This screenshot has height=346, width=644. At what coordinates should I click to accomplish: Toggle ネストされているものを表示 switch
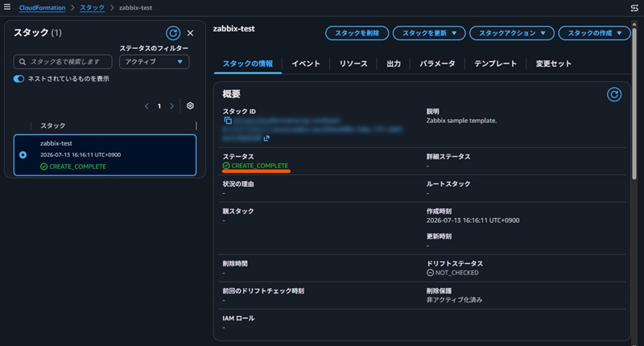click(19, 79)
